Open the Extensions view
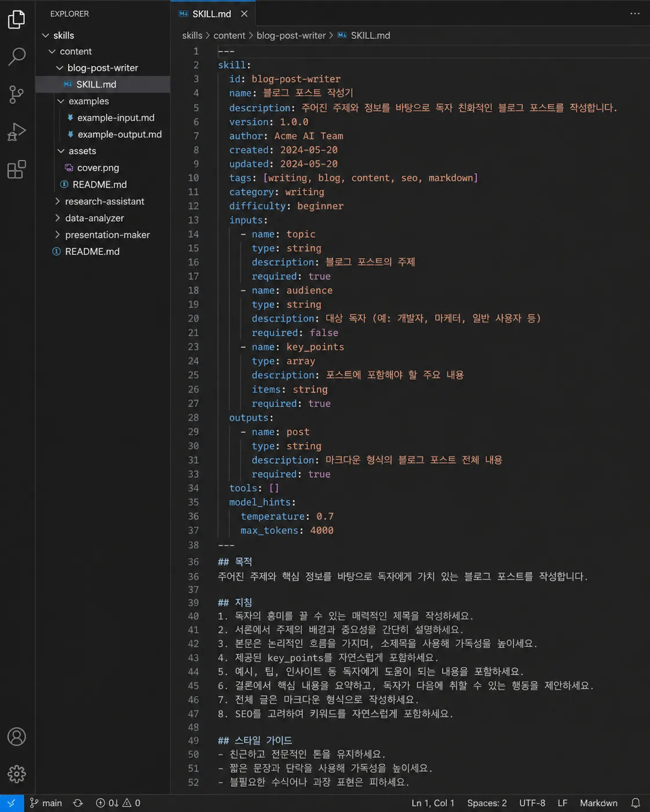 coord(17,169)
